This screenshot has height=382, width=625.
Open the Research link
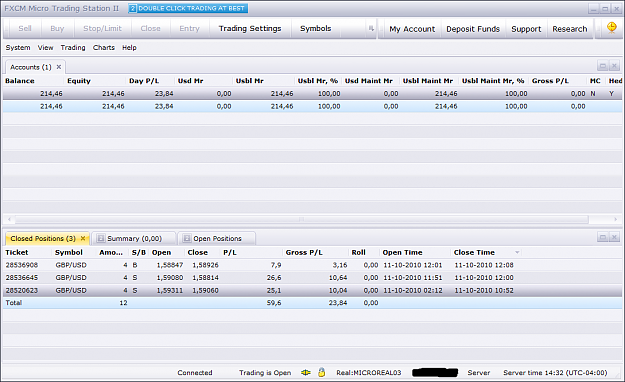pyautogui.click(x=570, y=29)
